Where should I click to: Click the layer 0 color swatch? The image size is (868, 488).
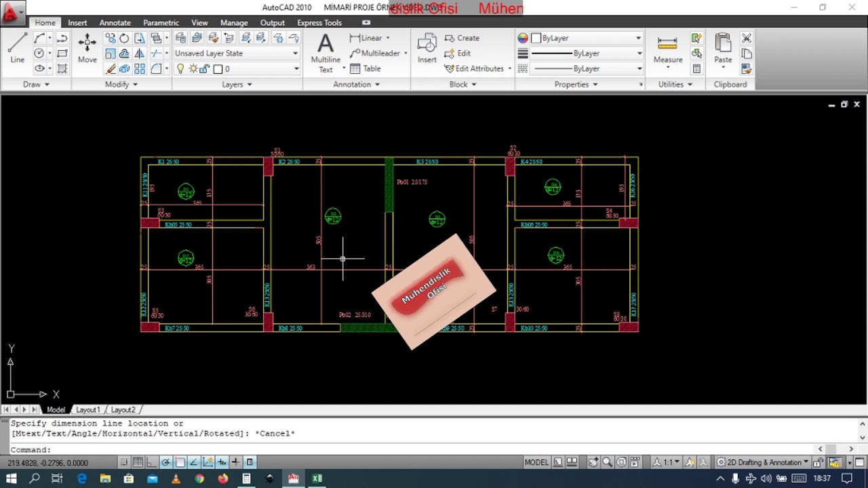218,68
